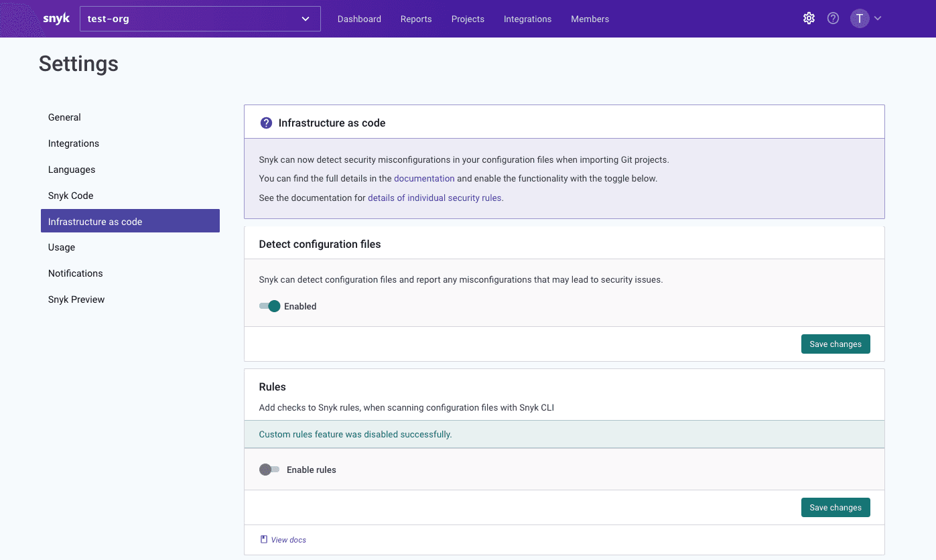Viewport: 936px width, 560px height.
Task: Go to Dashboard in the top nav
Action: [x=359, y=19]
